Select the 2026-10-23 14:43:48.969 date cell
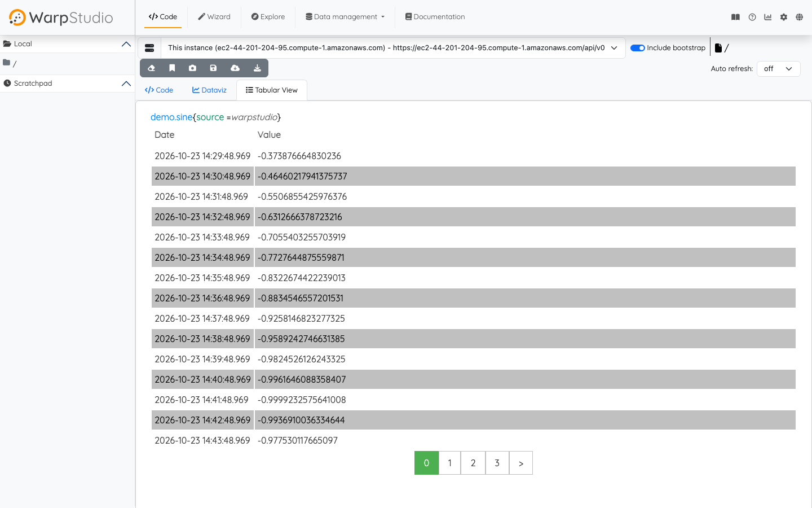 (x=202, y=440)
